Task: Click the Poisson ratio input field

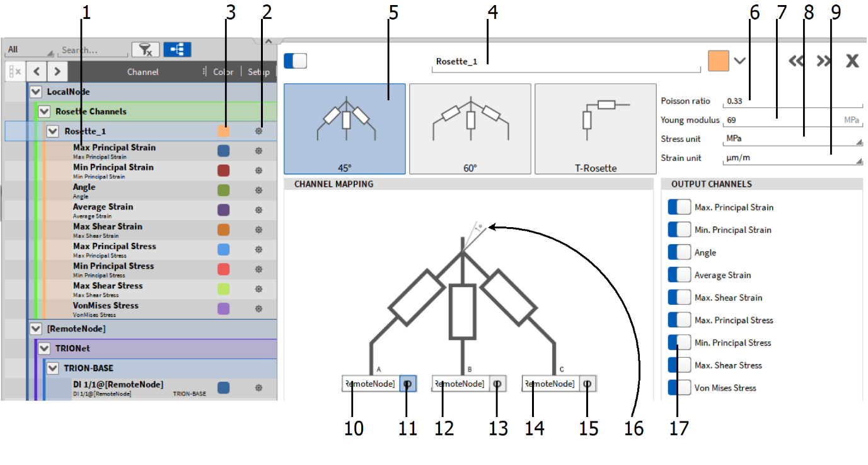Action: pos(792,101)
